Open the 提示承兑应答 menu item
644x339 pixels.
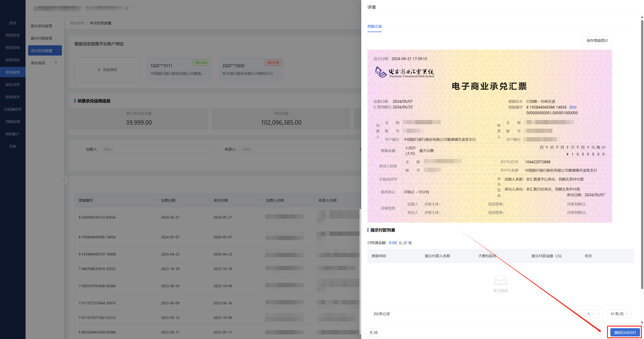tap(41, 26)
